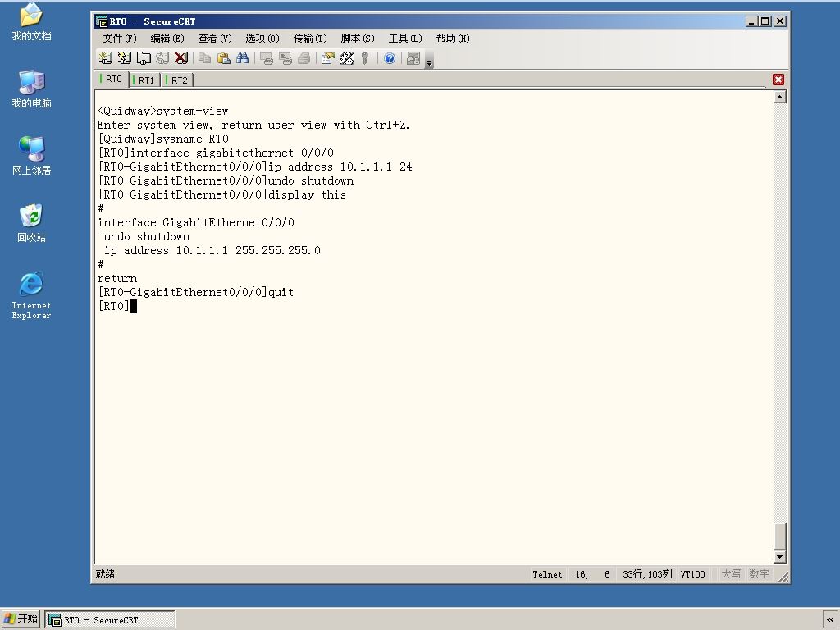Select 回收站 recycle bin icon
Screen dimensions: 840x630
pyautogui.click(x=32, y=223)
